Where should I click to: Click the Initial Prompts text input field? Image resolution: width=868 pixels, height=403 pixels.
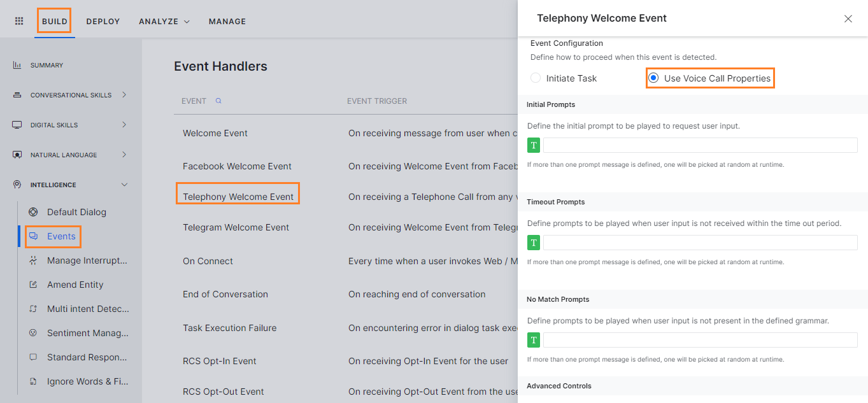click(x=699, y=146)
